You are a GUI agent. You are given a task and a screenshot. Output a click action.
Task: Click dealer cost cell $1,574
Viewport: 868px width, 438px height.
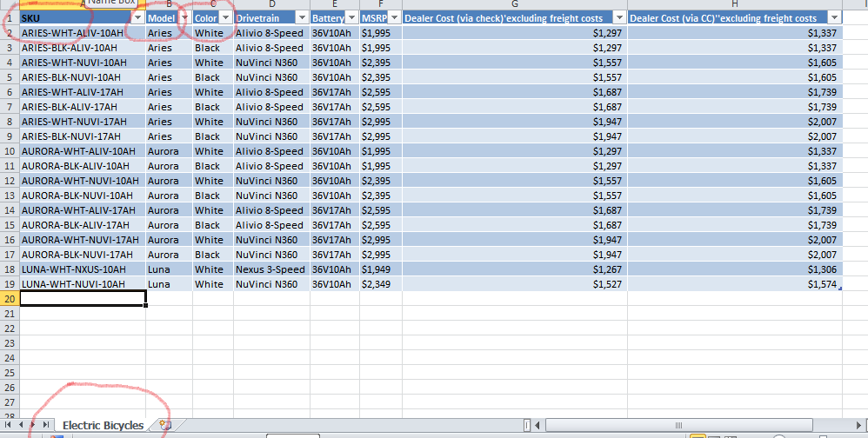[735, 283]
